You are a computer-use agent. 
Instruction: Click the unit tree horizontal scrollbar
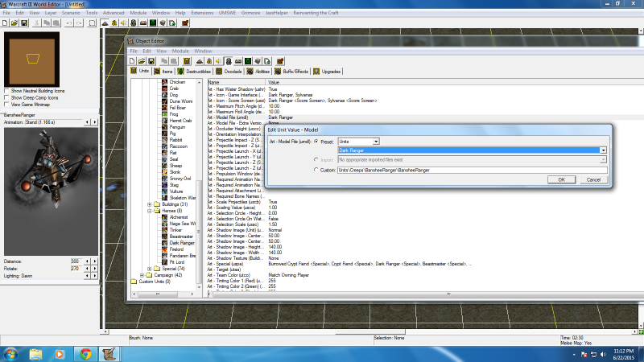click(x=158, y=294)
